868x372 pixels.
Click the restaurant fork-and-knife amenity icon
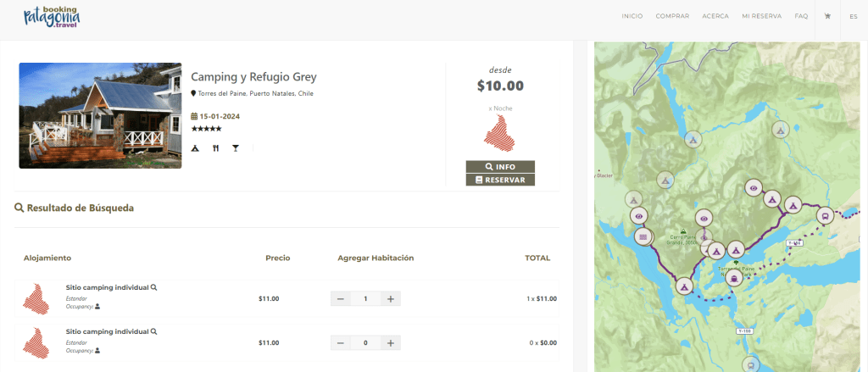tap(215, 148)
